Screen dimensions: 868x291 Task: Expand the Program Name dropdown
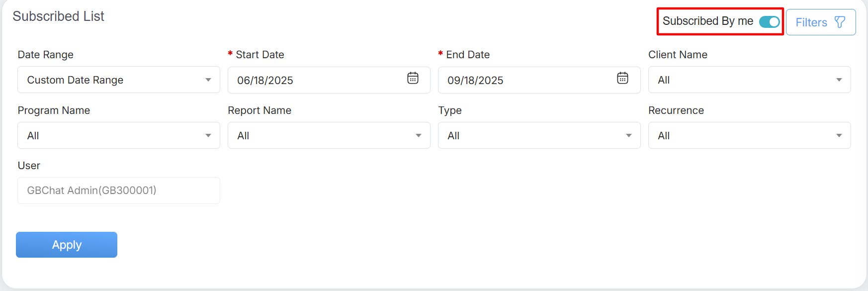point(119,136)
